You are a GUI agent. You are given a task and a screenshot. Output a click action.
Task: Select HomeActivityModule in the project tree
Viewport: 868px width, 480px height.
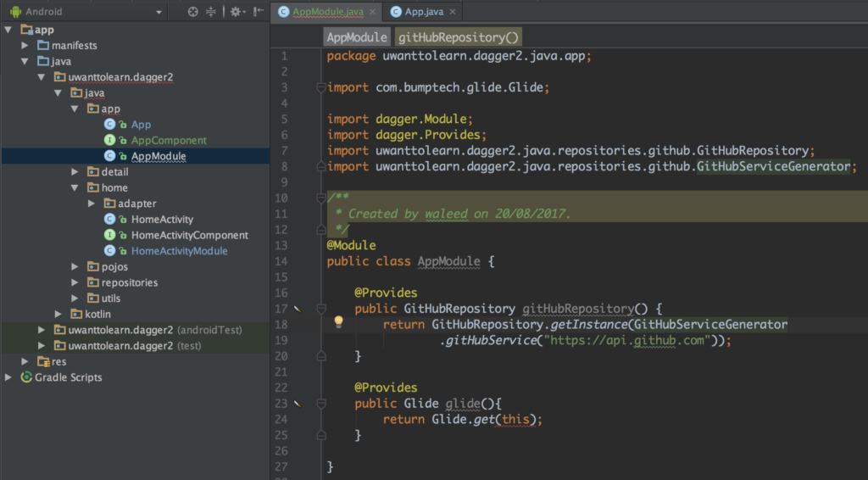[x=179, y=251]
